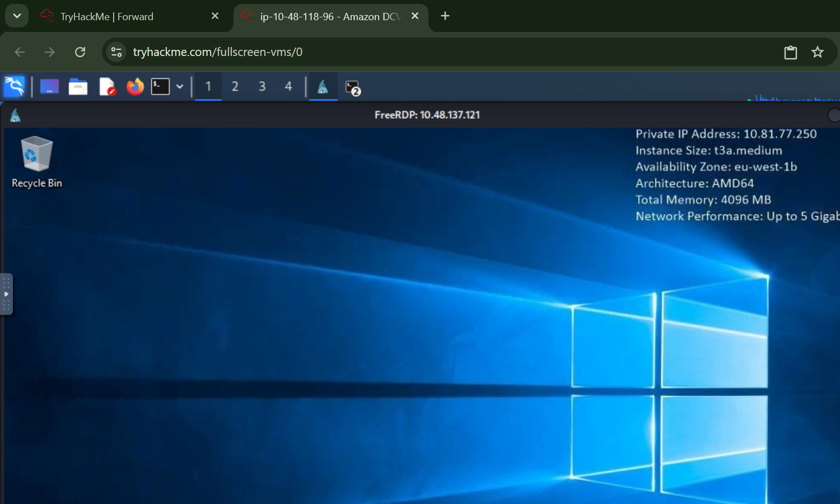Screen dimensions: 840x504
Task: Go back in browser history
Action: [x=20, y=52]
